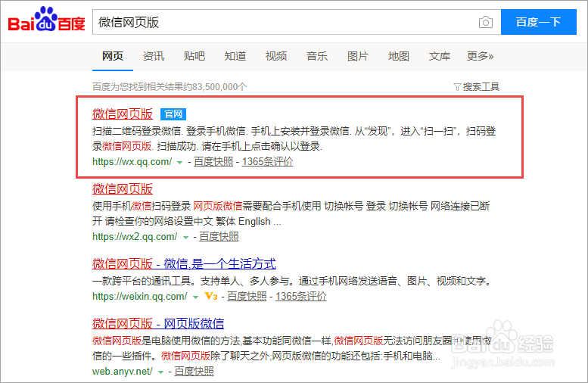Expand dropdown arrow after wx.qq.com URL
The width and height of the screenshot is (588, 383).
point(179,163)
